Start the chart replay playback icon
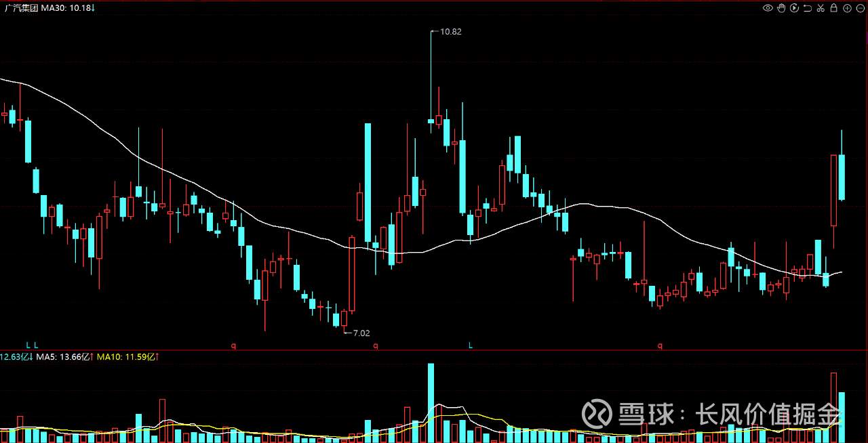Viewport: 868px width, 443px height. tap(794, 8)
